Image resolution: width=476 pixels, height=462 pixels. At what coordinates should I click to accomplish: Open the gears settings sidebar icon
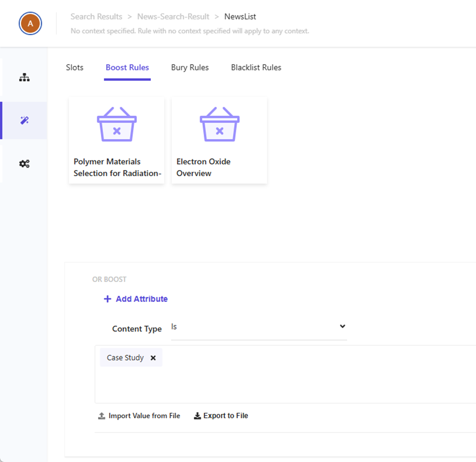point(24,164)
